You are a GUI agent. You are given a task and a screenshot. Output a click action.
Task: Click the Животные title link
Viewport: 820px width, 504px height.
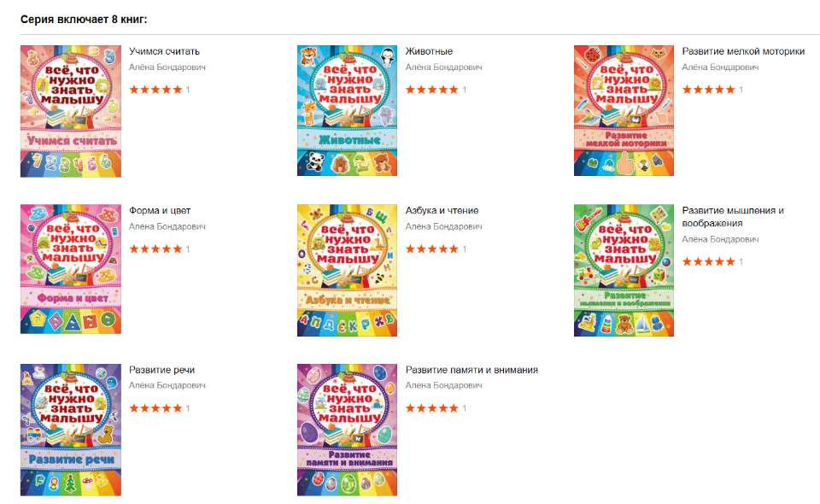[429, 51]
